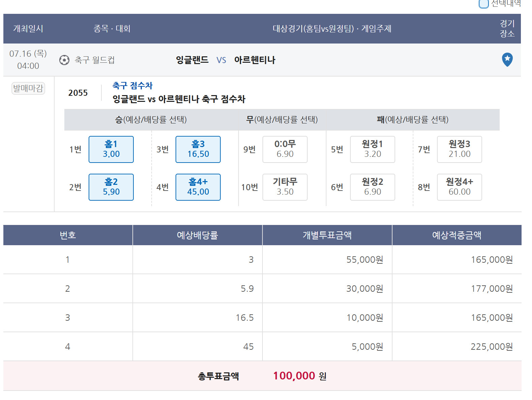The height and width of the screenshot is (400, 532).
Task: Click the 축구 월드컵 competition label
Action: click(x=95, y=60)
